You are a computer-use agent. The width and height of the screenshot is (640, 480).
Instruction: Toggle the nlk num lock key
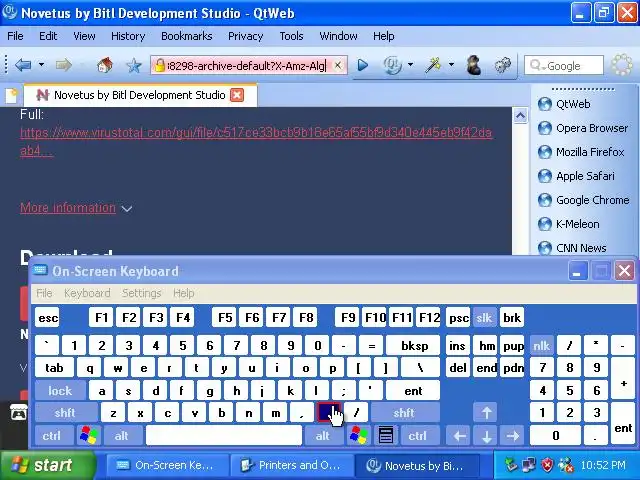(541, 346)
